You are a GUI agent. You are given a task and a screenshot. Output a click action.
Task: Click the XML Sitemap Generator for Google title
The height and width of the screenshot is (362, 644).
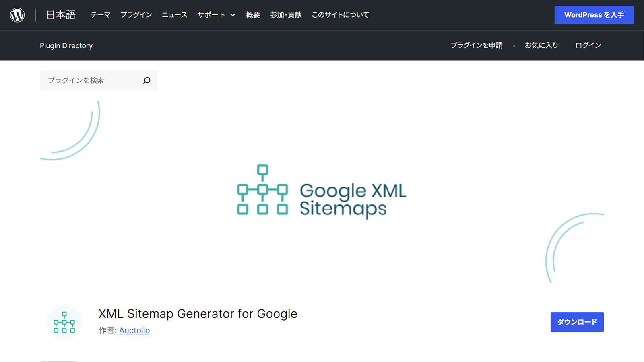click(x=198, y=313)
